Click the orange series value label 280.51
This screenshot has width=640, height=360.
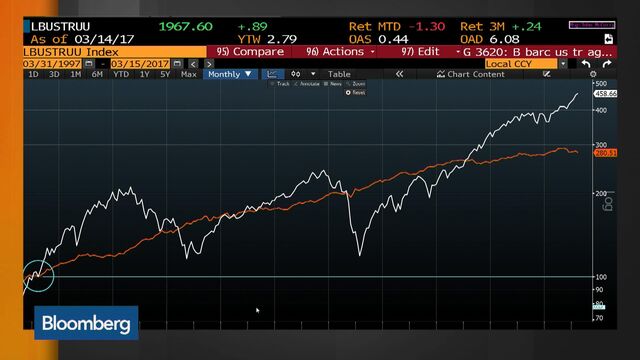point(605,153)
